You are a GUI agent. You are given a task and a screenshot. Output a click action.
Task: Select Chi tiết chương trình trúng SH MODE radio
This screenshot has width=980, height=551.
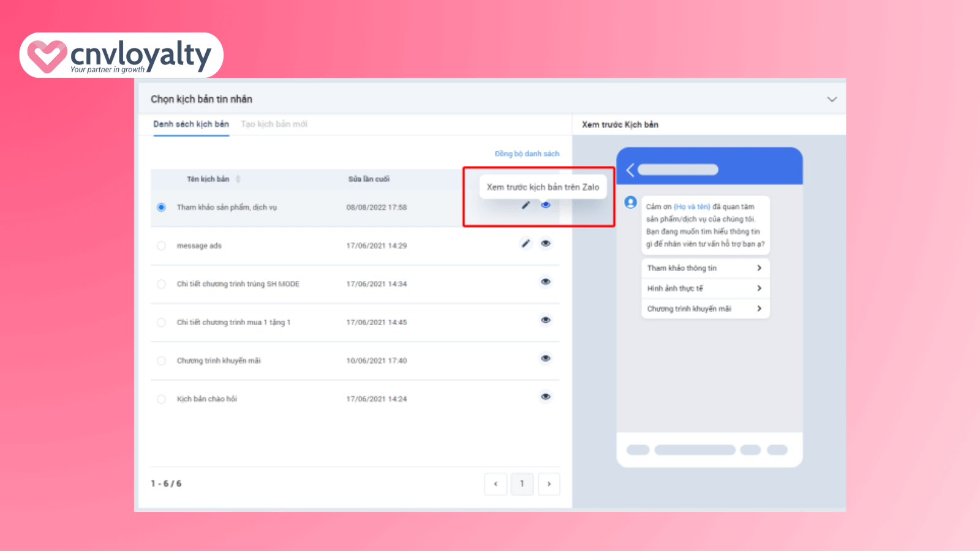pyautogui.click(x=161, y=284)
